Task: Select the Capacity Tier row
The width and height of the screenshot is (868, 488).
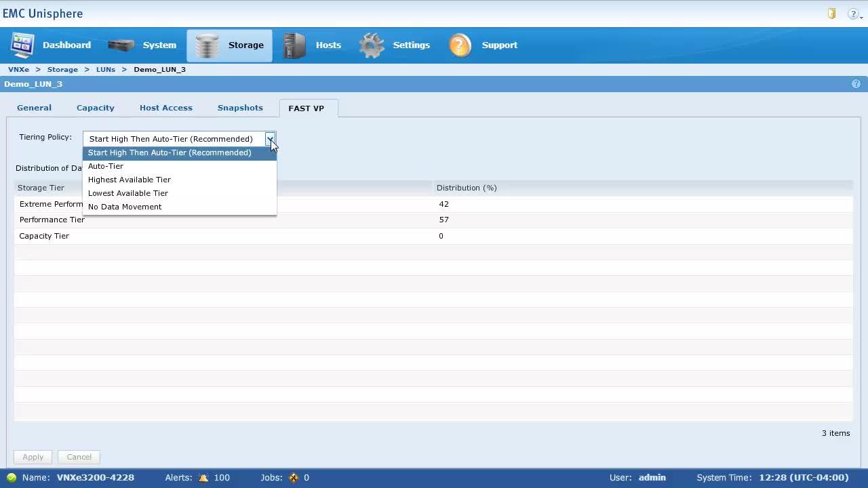Action: click(433, 236)
